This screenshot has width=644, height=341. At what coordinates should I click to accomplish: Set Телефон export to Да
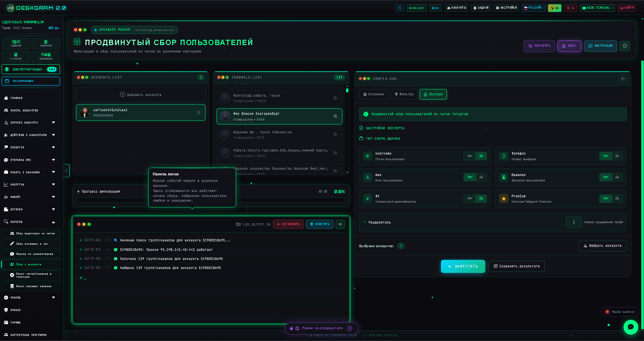pyautogui.click(x=617, y=156)
